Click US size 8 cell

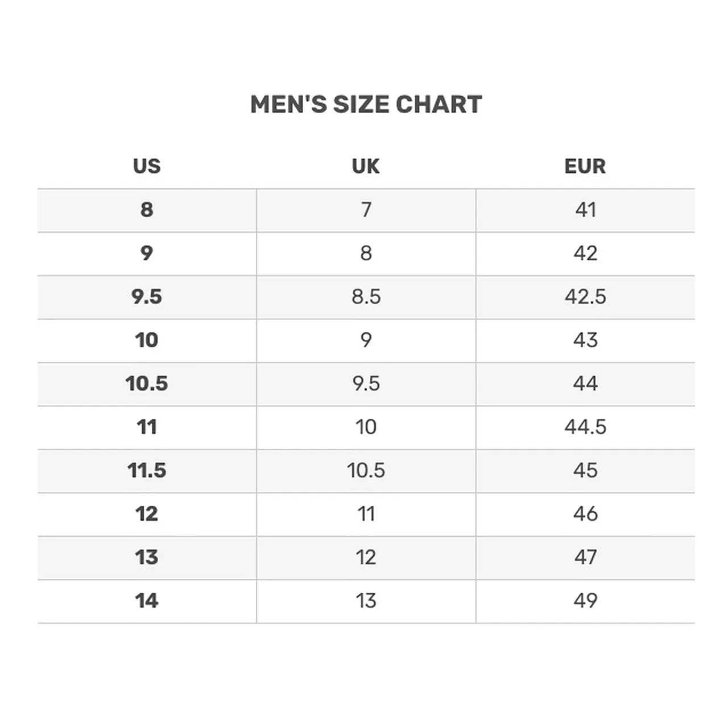click(147, 210)
